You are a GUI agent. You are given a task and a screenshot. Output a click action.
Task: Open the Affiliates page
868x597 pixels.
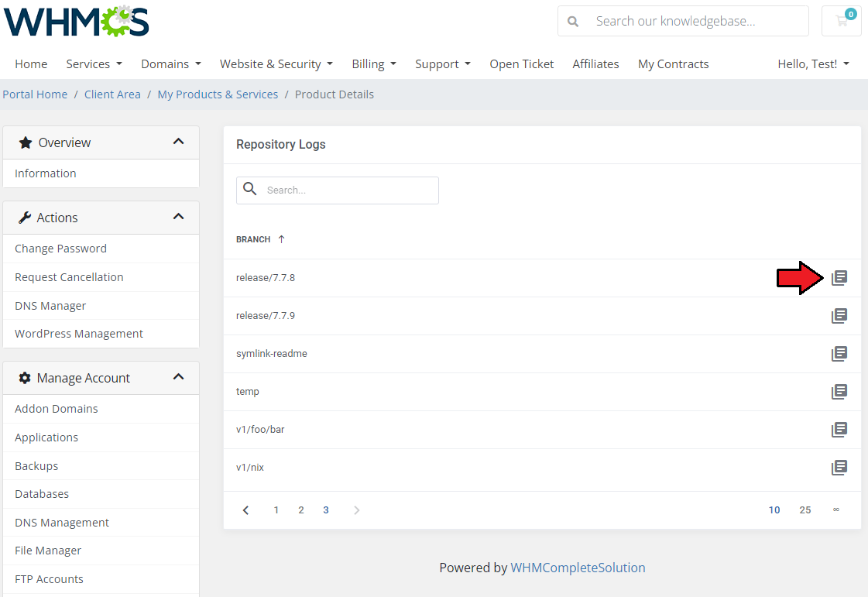click(x=595, y=63)
